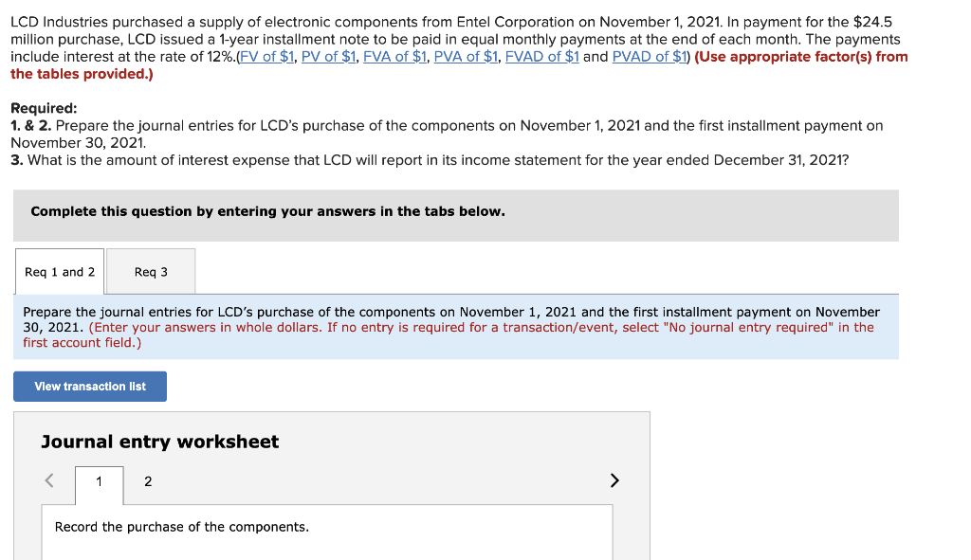
Task: Open the PV of $1 factor table
Action: tap(330, 56)
